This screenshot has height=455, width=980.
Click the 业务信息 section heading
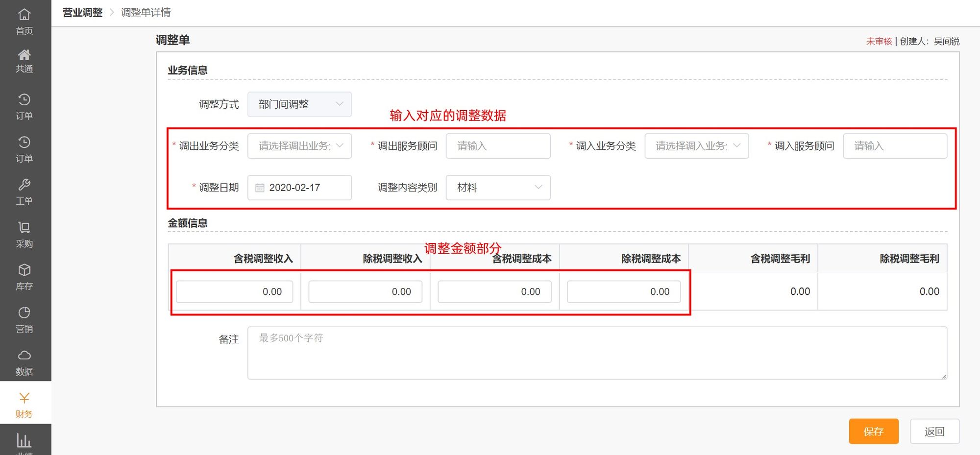(x=187, y=70)
